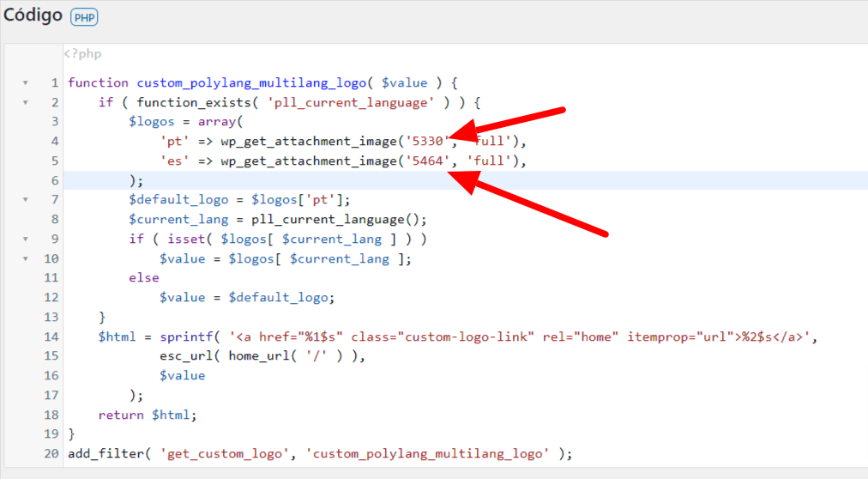The height and width of the screenshot is (479, 868).
Task: Click the attachment ID '5464' text
Action: [x=428, y=161]
